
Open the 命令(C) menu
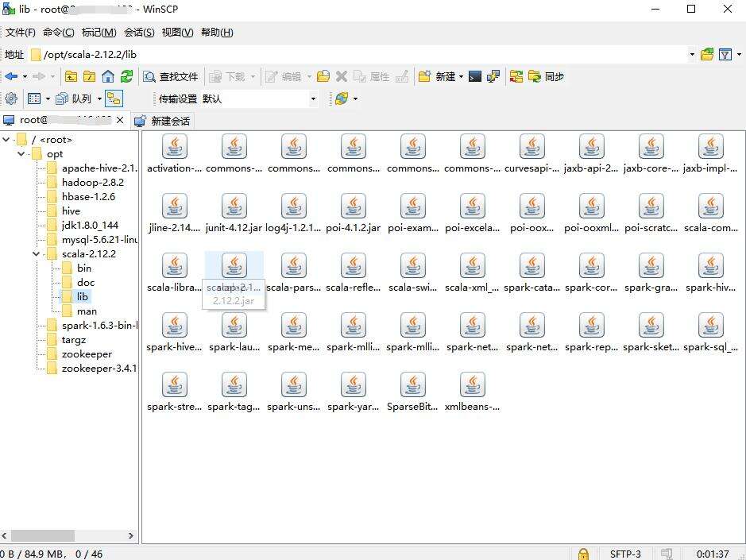[x=59, y=33]
